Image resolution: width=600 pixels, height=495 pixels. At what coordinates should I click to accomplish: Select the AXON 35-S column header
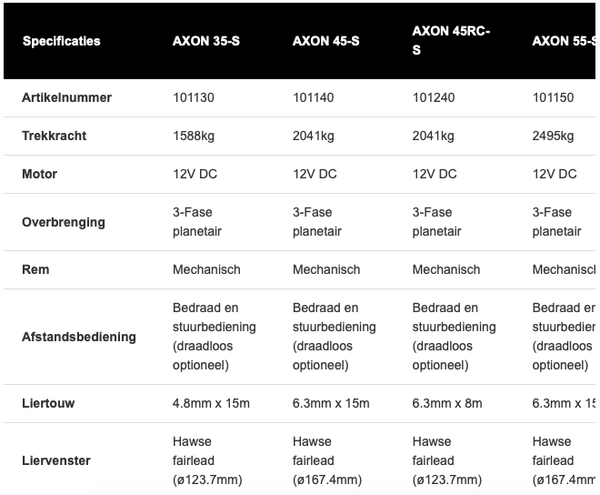[206, 41]
